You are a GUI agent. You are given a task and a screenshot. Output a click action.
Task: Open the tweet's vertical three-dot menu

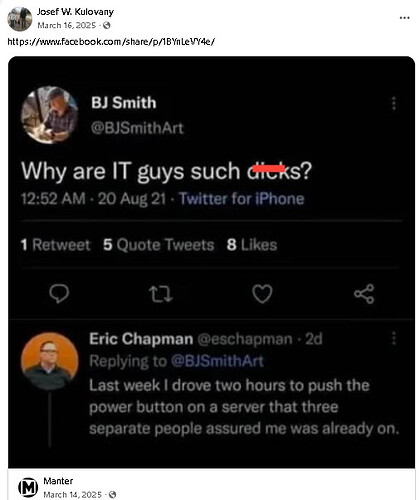click(394, 103)
